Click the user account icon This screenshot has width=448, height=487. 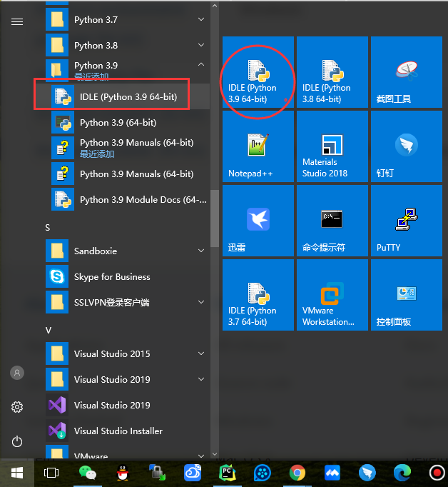point(17,373)
